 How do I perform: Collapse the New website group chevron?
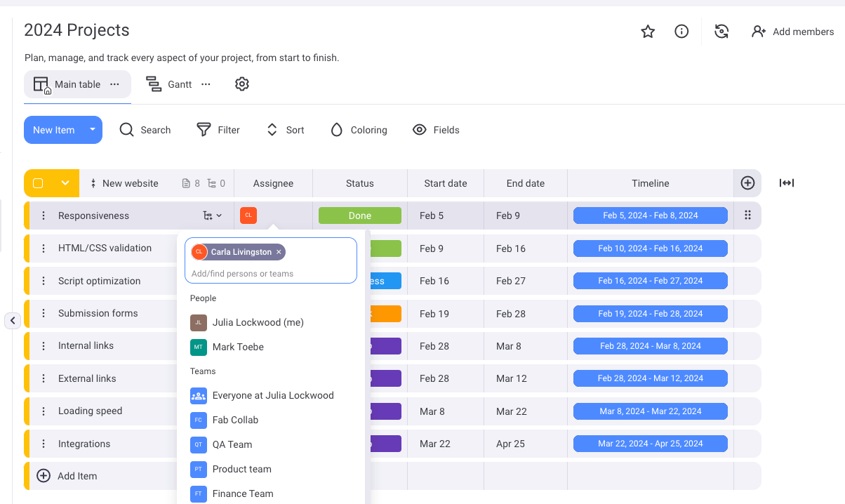click(x=65, y=183)
